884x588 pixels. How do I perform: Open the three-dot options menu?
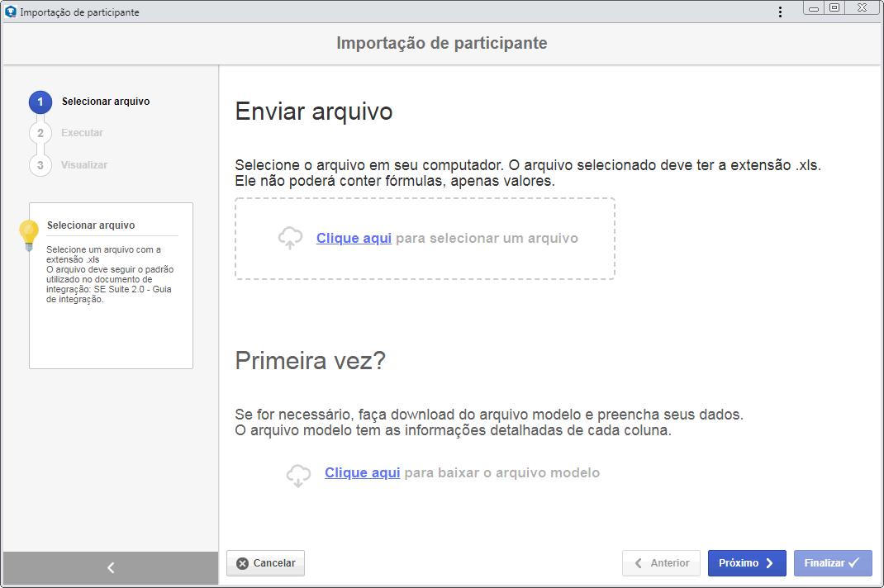click(780, 12)
